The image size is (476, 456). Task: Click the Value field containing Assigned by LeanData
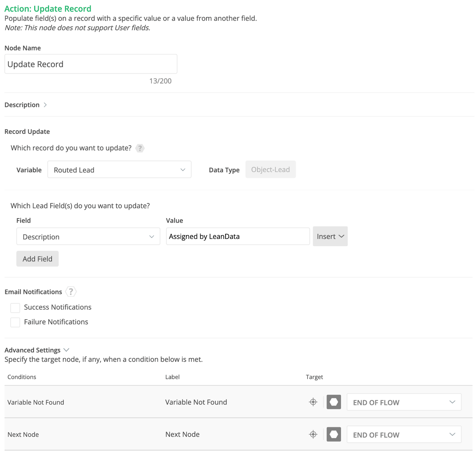point(238,236)
